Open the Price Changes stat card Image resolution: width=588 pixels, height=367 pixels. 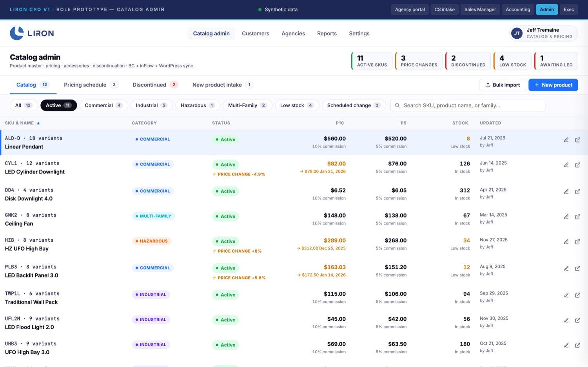[x=419, y=61]
